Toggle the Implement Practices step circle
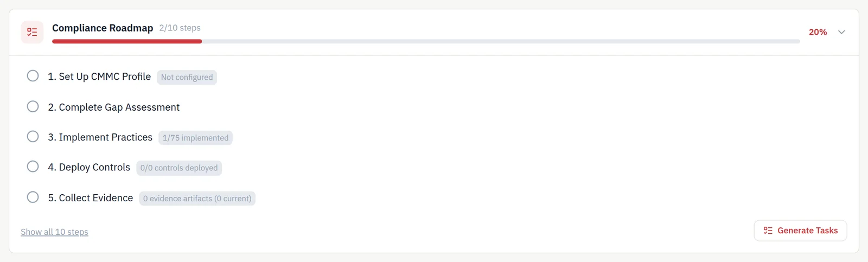Image resolution: width=868 pixels, height=262 pixels. [x=33, y=136]
